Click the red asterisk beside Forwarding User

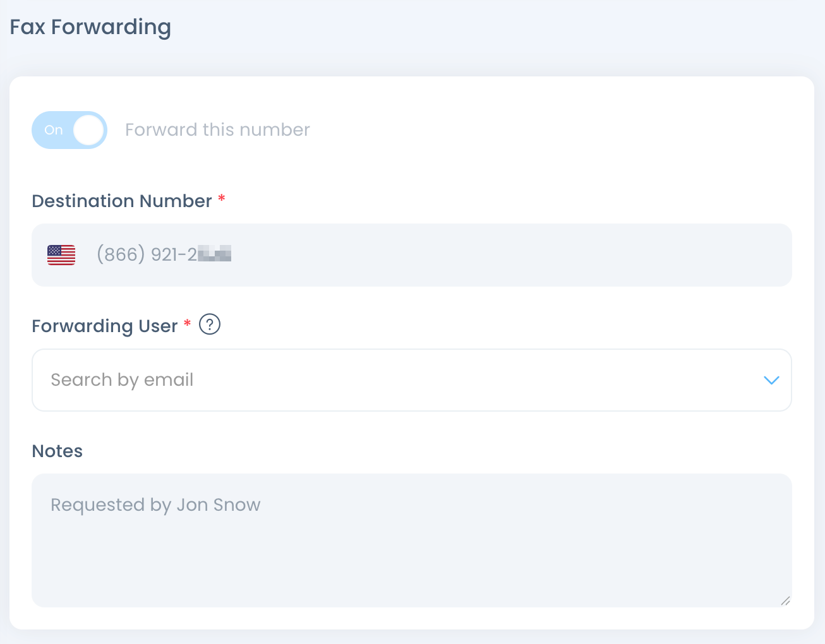(x=188, y=324)
